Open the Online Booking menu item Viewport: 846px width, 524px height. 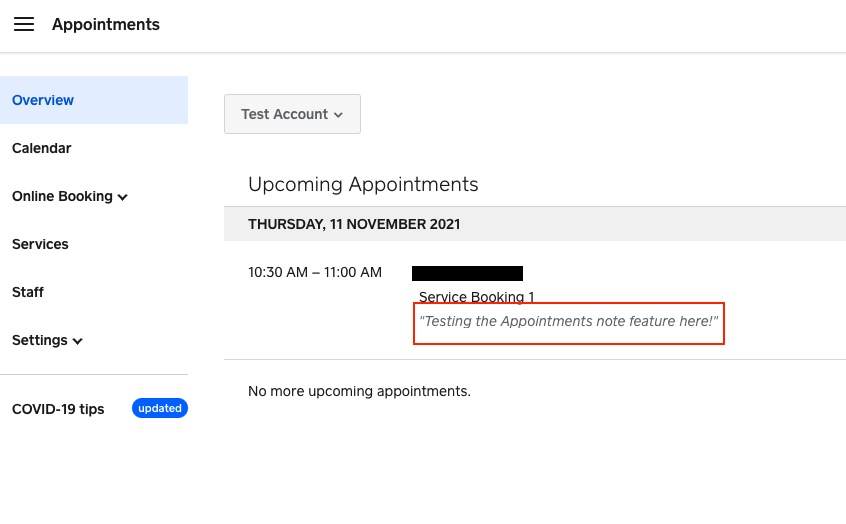click(62, 196)
